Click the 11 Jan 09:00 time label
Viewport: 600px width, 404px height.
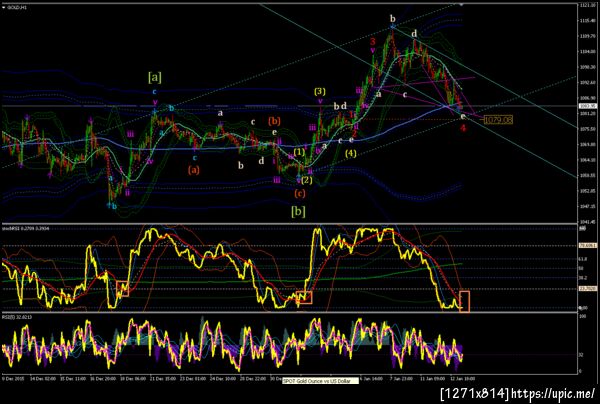(x=434, y=379)
